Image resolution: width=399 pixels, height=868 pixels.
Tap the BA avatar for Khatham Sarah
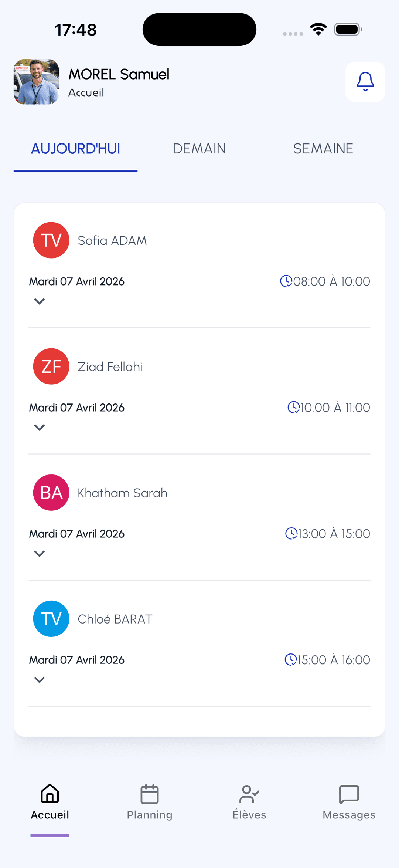pyautogui.click(x=51, y=493)
